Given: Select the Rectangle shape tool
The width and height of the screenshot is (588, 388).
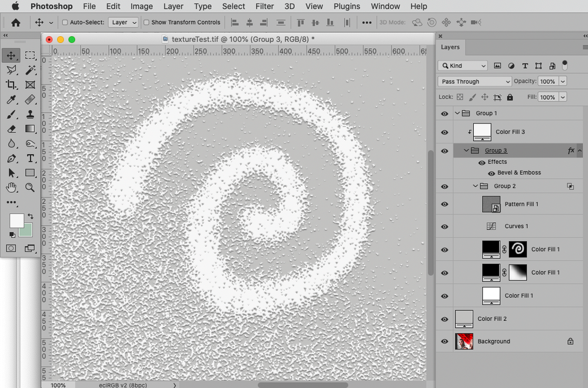Looking at the screenshot, I should click(x=30, y=173).
